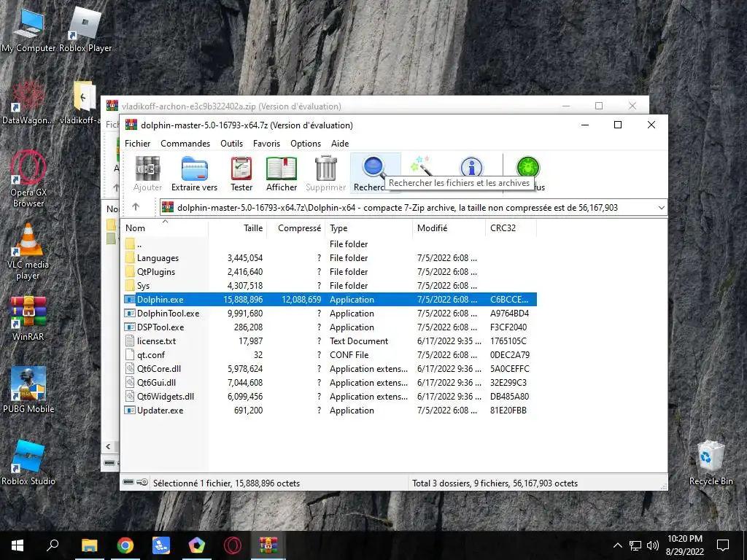Show hidden system tray icons chevron
This screenshot has width=747, height=560.
coord(617,545)
